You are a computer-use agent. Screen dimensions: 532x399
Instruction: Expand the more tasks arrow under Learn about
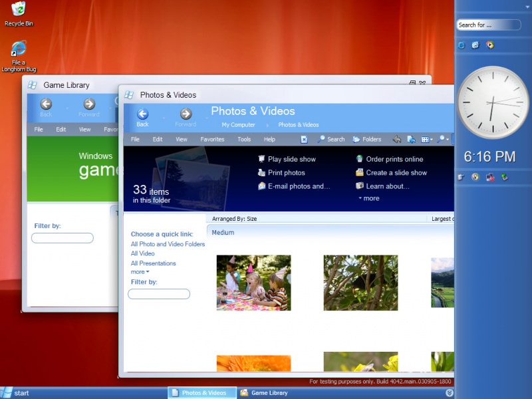(369, 198)
